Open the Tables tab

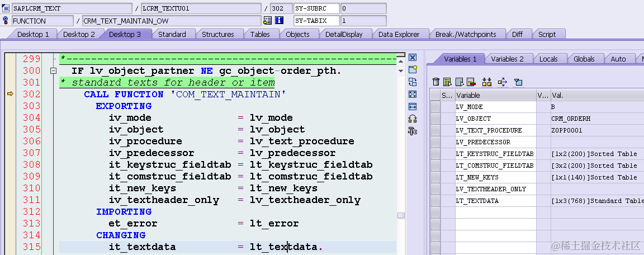click(x=260, y=35)
